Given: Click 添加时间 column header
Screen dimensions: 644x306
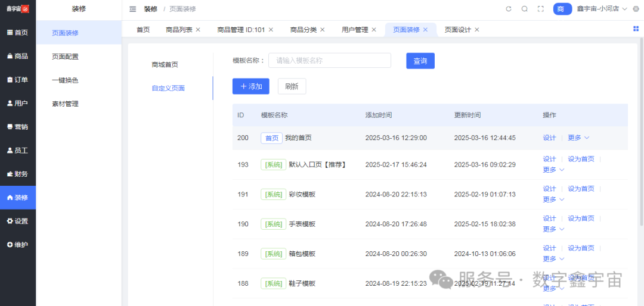Looking at the screenshot, I should (378, 115).
